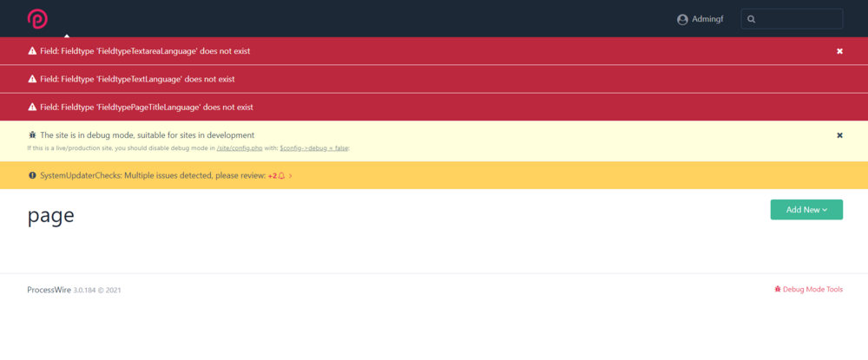Click warning icon of FieldtypePageTitleLanguage error
868x360 pixels.
pyautogui.click(x=32, y=108)
